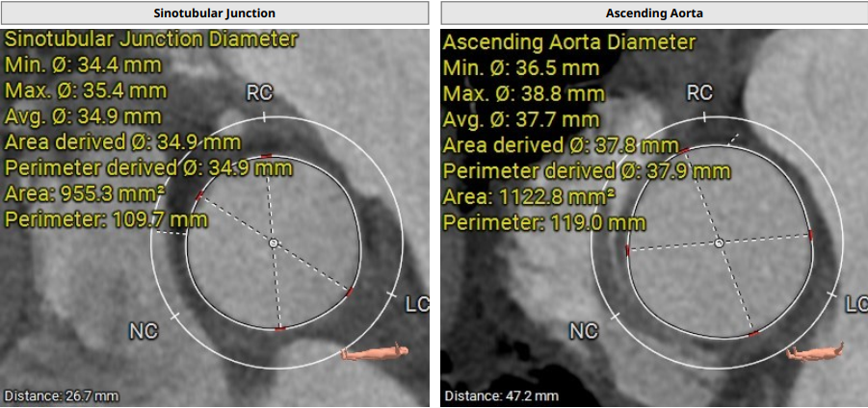
Task: Click the RC label in Ascending Aorta view
Action: (x=698, y=92)
